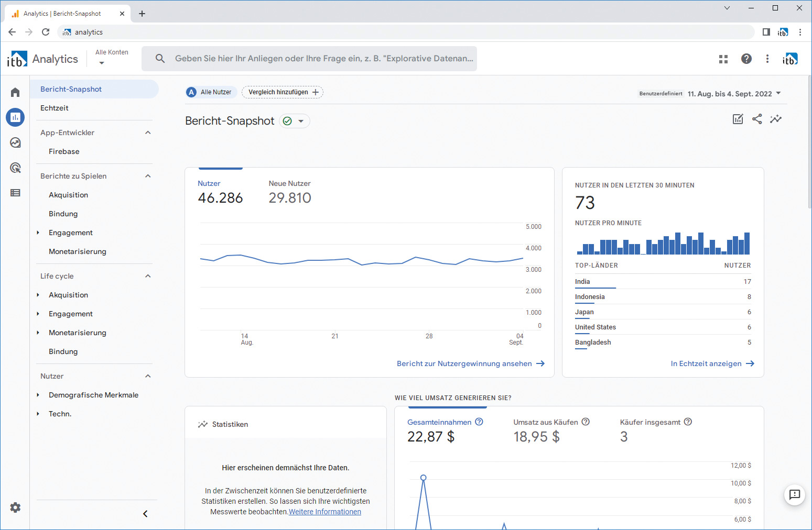Click the page vertical scrollbar
812x530 pixels.
pyautogui.click(x=809, y=142)
